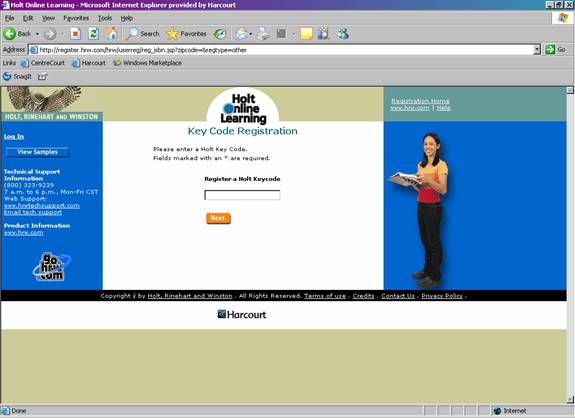
Task: Click the owl Holt, Rinehart and Winston banner
Action: pyautogui.click(x=52, y=104)
